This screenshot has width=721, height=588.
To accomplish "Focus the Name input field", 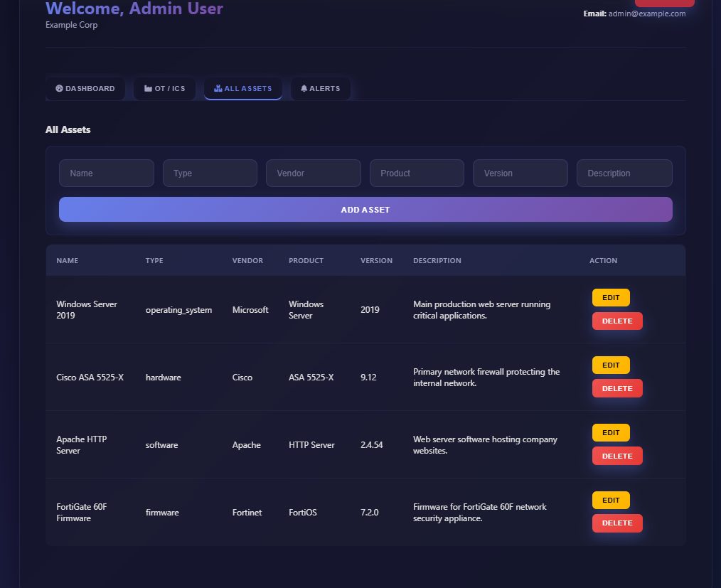I will click(107, 173).
